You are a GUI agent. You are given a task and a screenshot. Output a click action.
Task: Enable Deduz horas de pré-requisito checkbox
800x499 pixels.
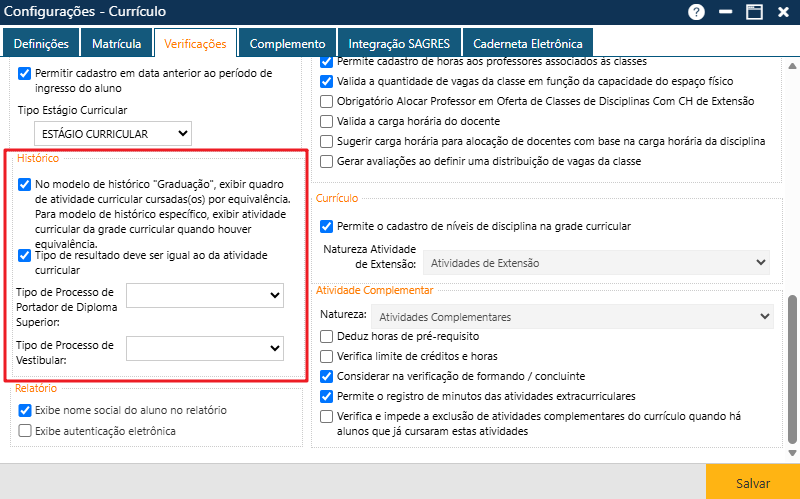click(x=327, y=336)
